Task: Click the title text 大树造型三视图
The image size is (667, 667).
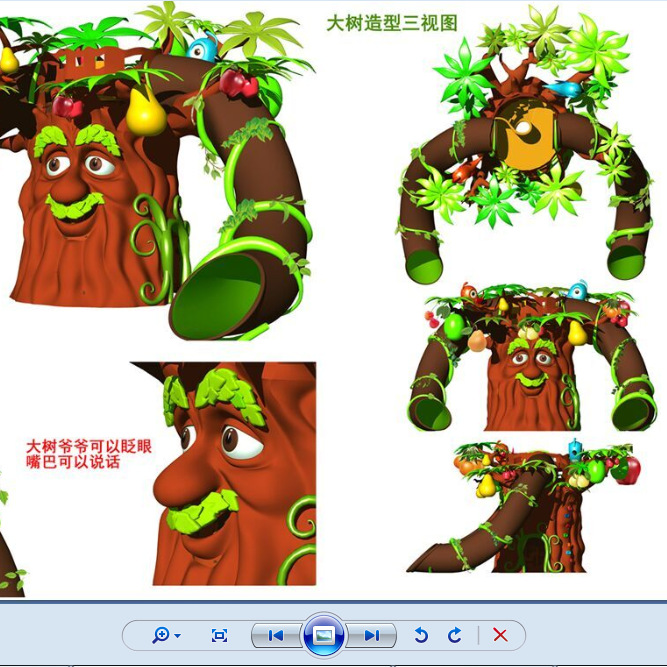Action: point(392,23)
